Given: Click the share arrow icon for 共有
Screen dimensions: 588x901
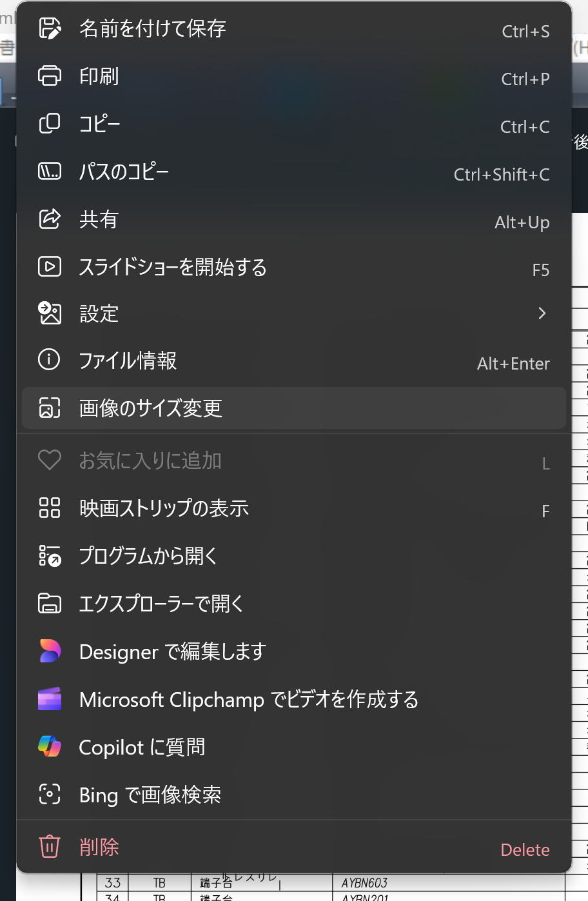Looking at the screenshot, I should tap(50, 219).
